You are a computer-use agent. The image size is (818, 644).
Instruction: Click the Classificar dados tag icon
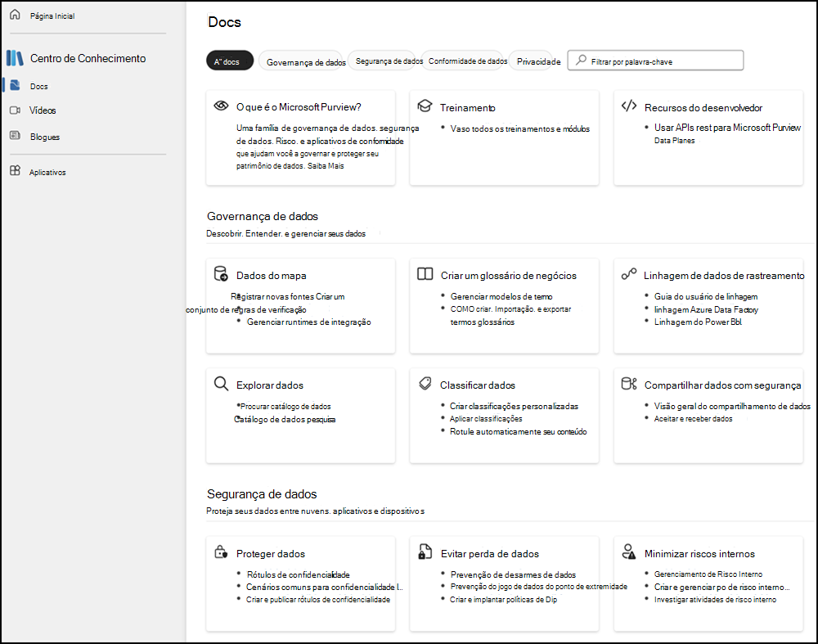point(424,383)
